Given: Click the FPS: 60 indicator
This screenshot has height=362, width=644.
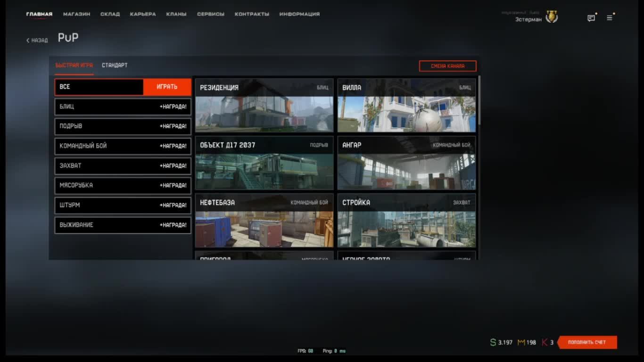Looking at the screenshot, I should click(x=305, y=351).
